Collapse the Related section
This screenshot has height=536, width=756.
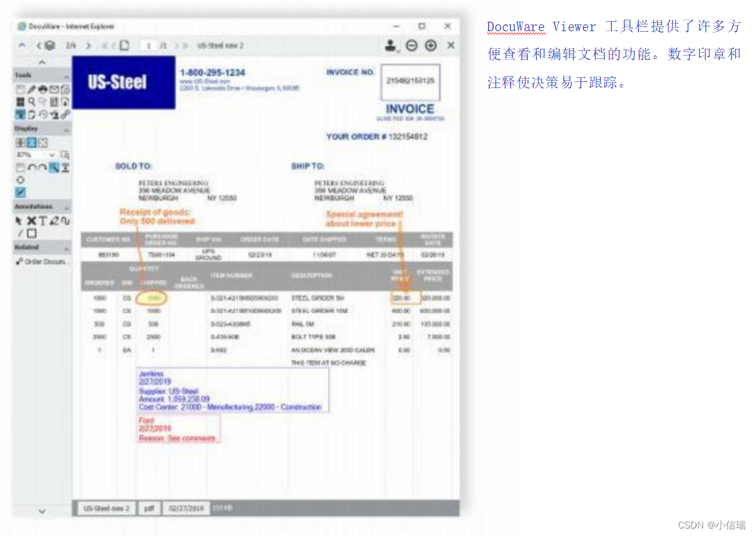pos(66,248)
